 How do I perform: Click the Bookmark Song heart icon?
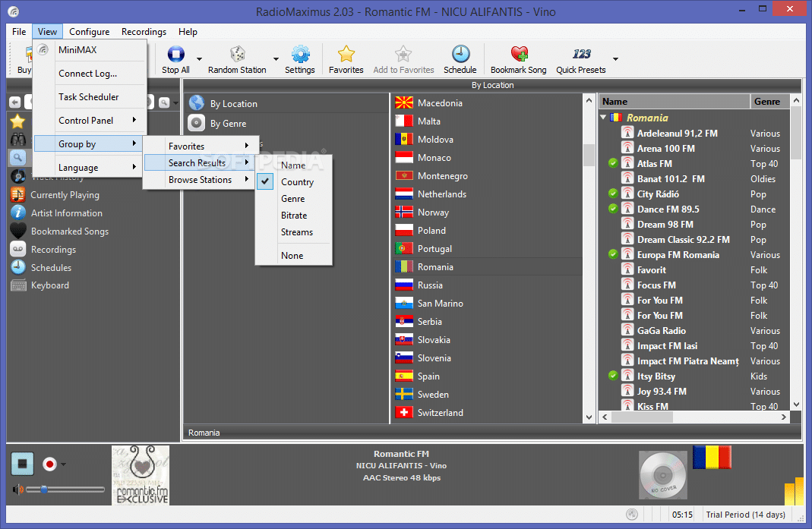click(519, 54)
